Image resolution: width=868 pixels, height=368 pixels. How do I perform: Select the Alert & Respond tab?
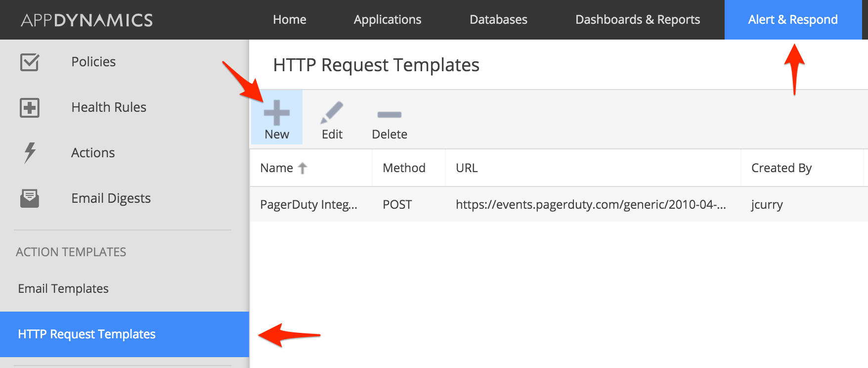click(793, 20)
